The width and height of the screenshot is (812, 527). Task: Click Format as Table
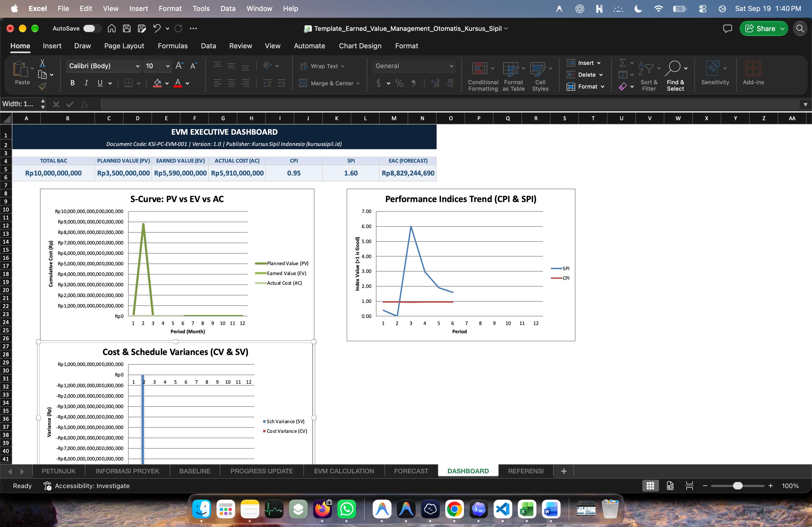[513, 76]
